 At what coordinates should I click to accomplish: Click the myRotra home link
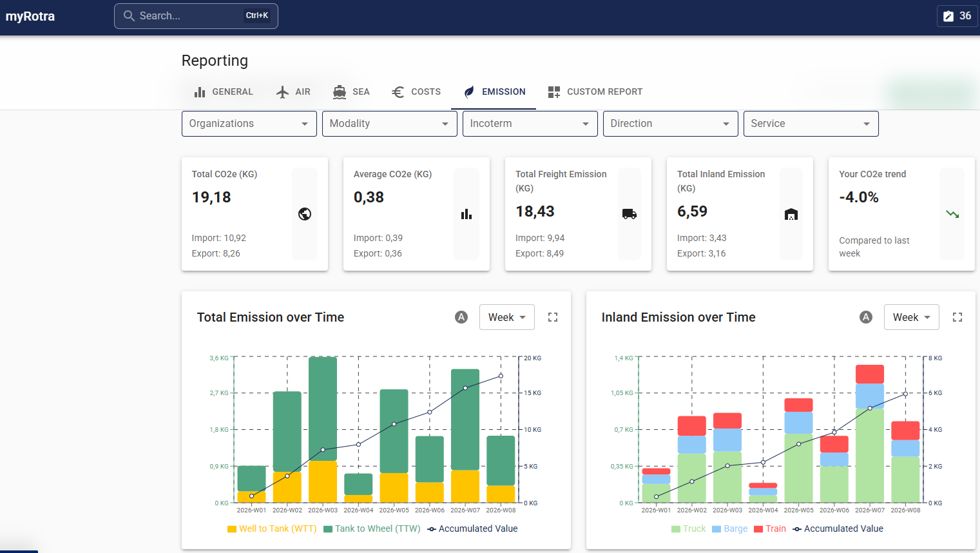30,15
